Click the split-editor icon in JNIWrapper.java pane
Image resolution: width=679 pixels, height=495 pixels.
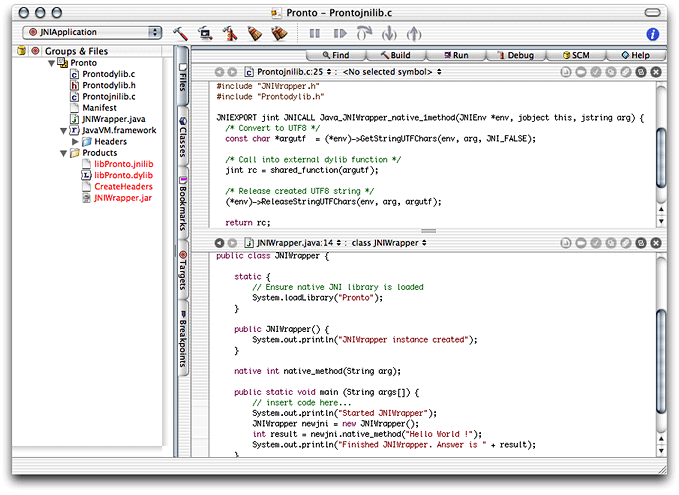(x=641, y=243)
